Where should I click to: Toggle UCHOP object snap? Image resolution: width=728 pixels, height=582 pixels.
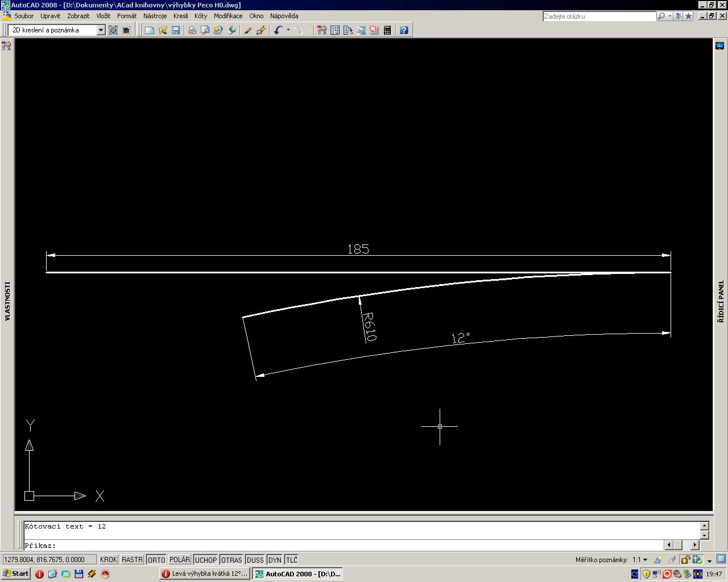205,560
